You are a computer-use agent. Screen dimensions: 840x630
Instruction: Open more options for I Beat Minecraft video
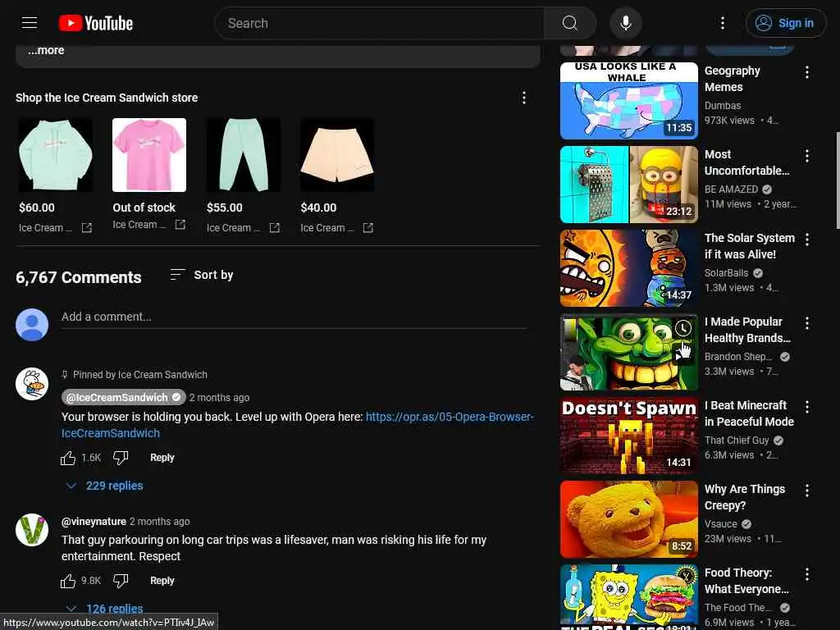pyautogui.click(x=807, y=407)
